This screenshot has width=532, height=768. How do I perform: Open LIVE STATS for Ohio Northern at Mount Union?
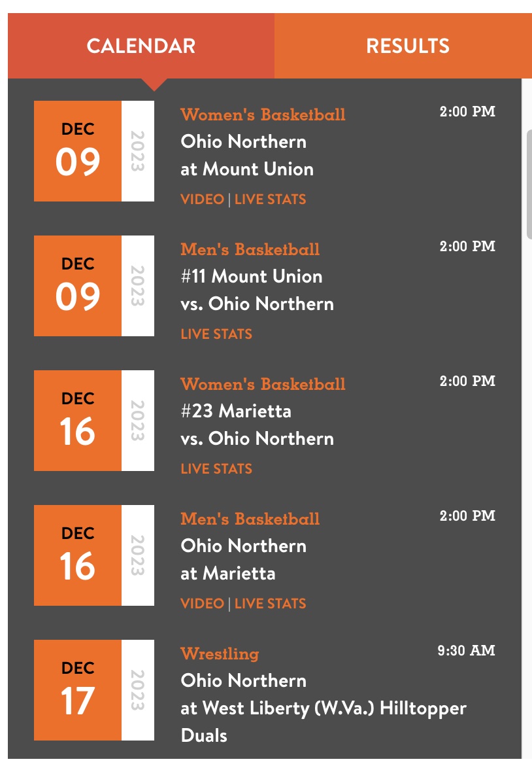click(270, 200)
